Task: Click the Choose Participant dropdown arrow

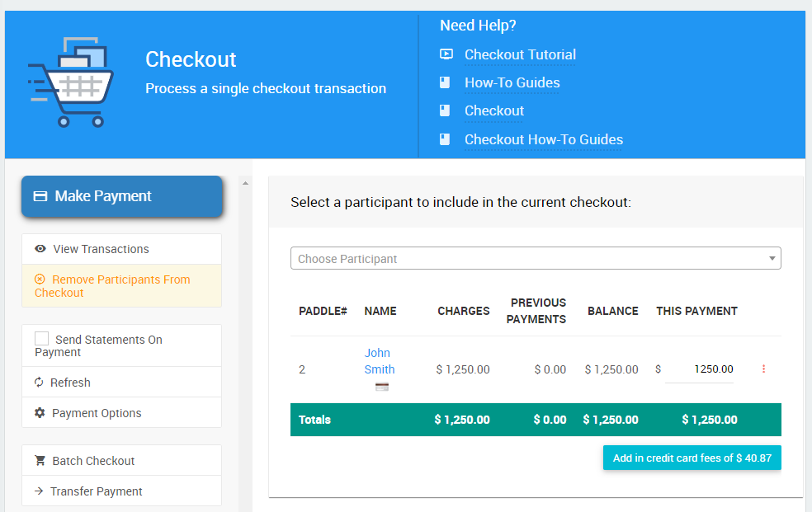Action: click(772, 259)
